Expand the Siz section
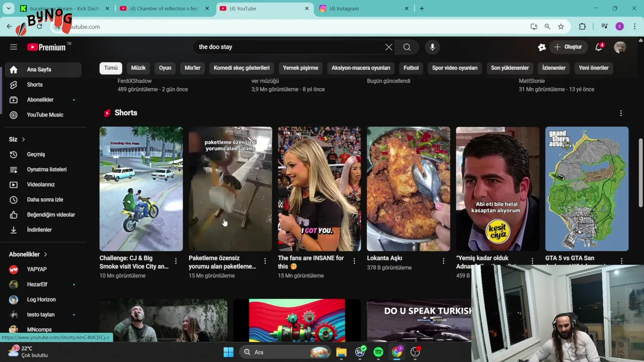The width and height of the screenshot is (644, 362). [17, 139]
